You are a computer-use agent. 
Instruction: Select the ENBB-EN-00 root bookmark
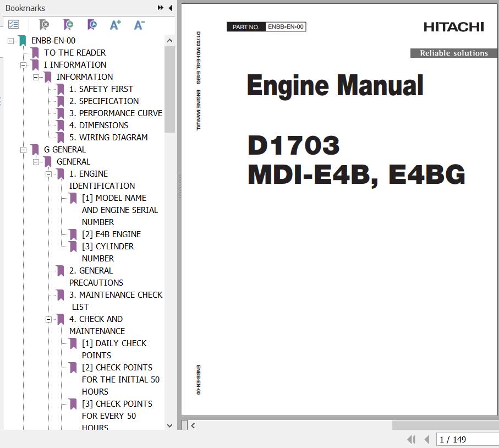coord(53,40)
